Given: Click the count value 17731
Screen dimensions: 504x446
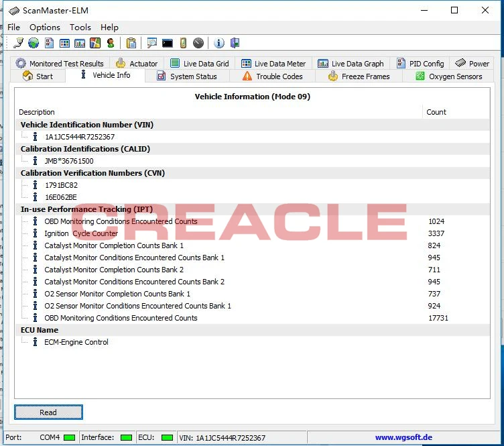Looking at the screenshot, I should pos(438,318).
